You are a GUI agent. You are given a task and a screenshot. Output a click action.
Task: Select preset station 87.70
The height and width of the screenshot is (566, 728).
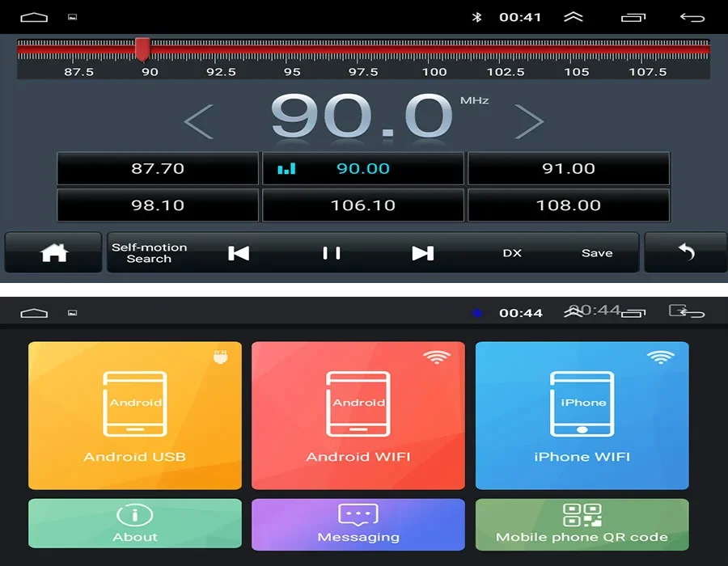[x=158, y=168]
